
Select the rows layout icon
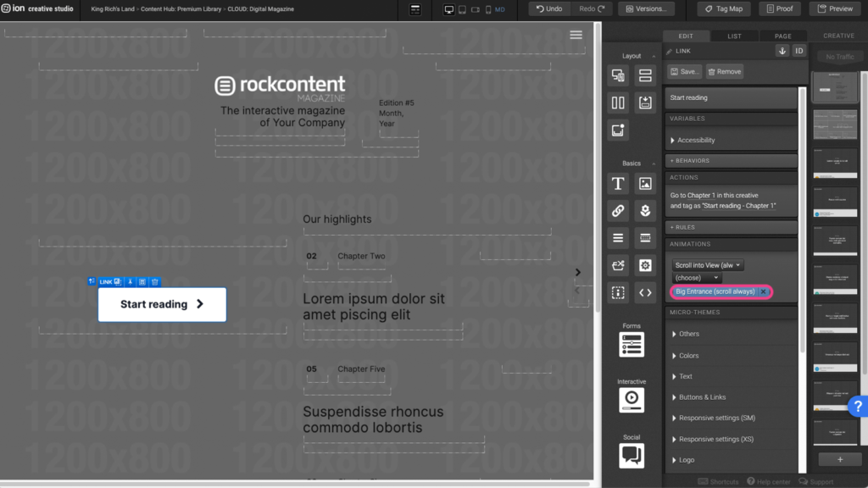click(645, 75)
